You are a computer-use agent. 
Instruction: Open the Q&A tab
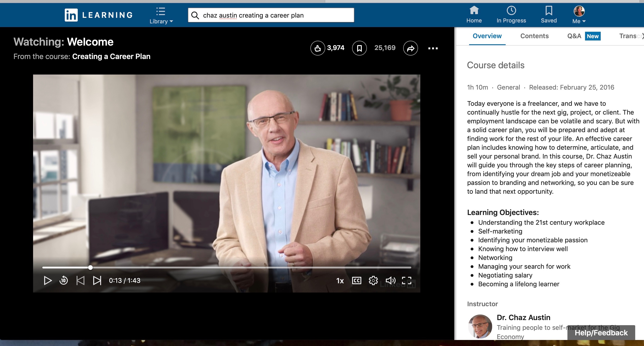[574, 36]
